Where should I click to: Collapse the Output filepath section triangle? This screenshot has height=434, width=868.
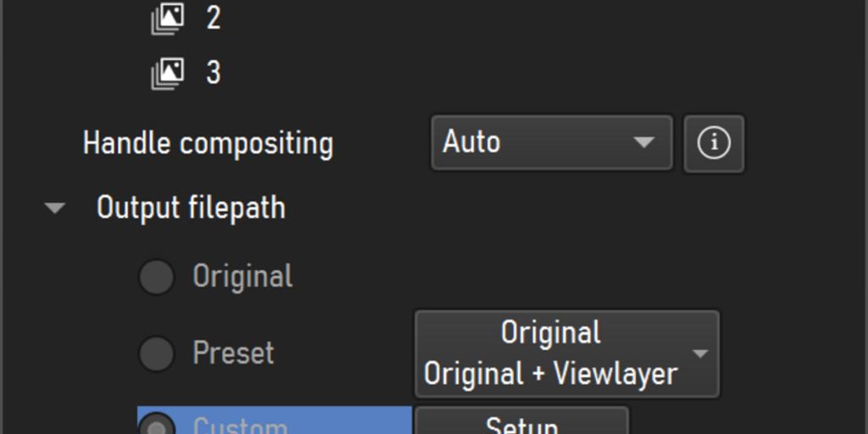pyautogui.click(x=55, y=209)
